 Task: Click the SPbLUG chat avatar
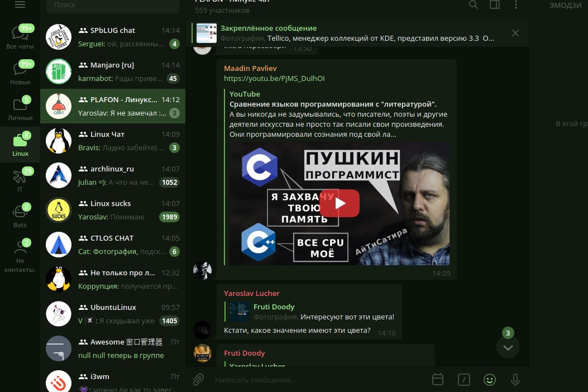pos(59,37)
